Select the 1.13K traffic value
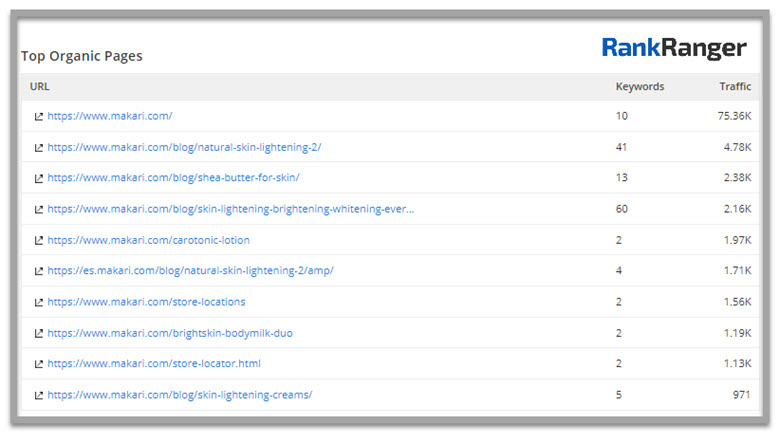 (x=737, y=363)
